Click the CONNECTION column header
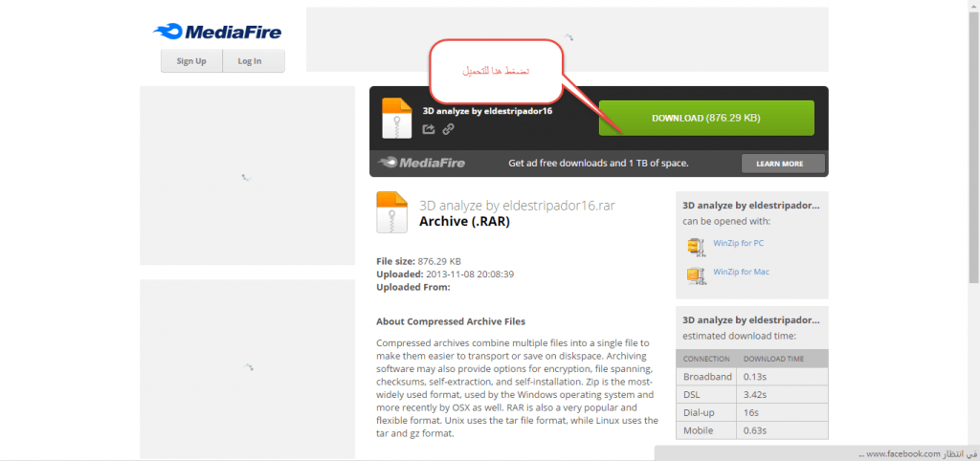This screenshot has height=461, width=980. [x=706, y=359]
